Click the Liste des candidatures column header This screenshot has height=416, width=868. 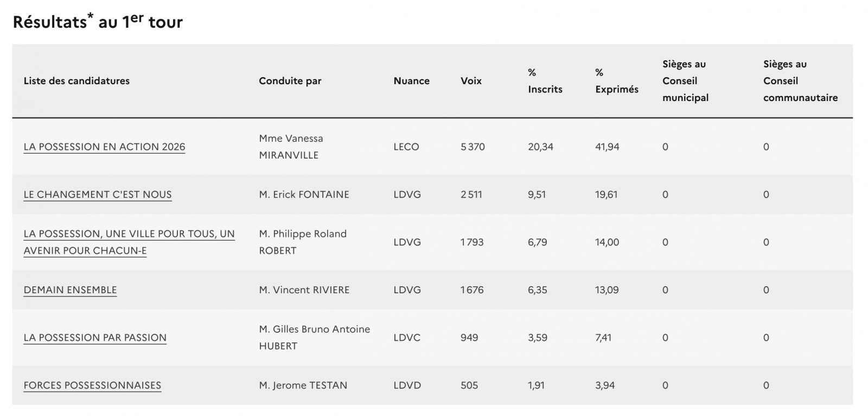pyautogui.click(x=76, y=81)
